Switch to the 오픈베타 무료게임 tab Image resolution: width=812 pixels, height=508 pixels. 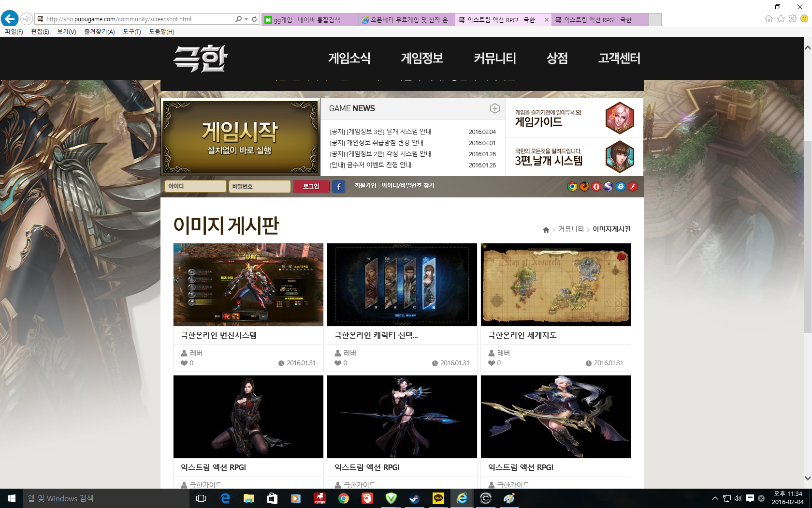point(406,20)
